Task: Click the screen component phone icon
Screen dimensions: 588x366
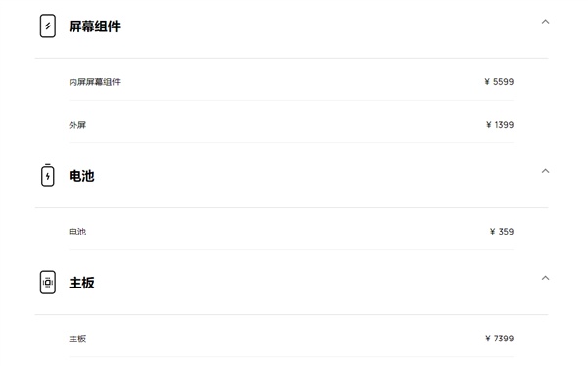Action: (48, 26)
